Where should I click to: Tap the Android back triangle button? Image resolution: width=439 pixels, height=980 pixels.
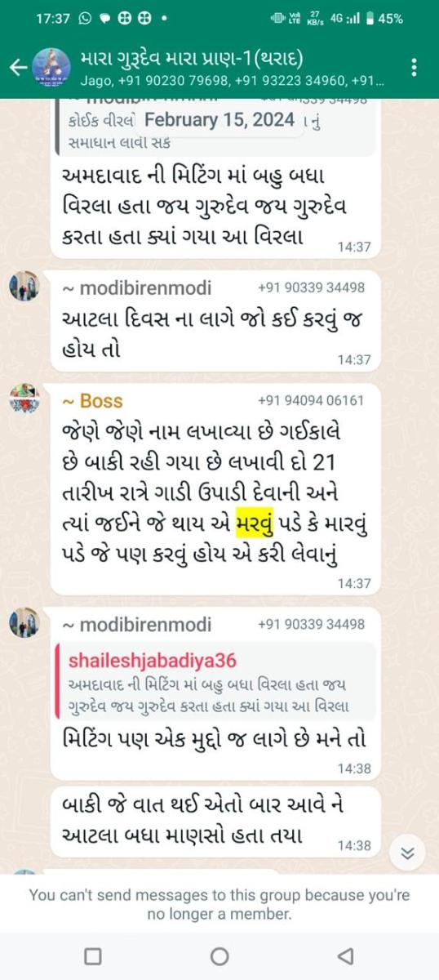click(x=345, y=955)
